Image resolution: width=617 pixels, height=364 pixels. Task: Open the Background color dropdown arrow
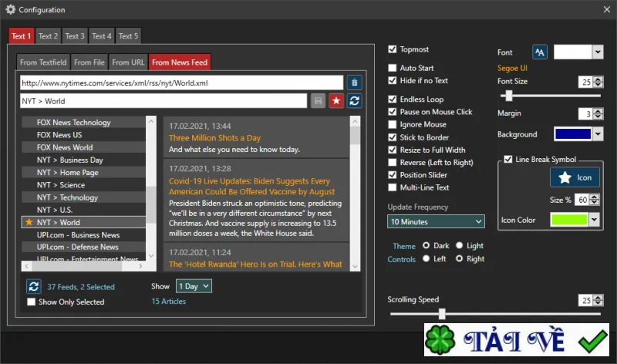point(598,134)
